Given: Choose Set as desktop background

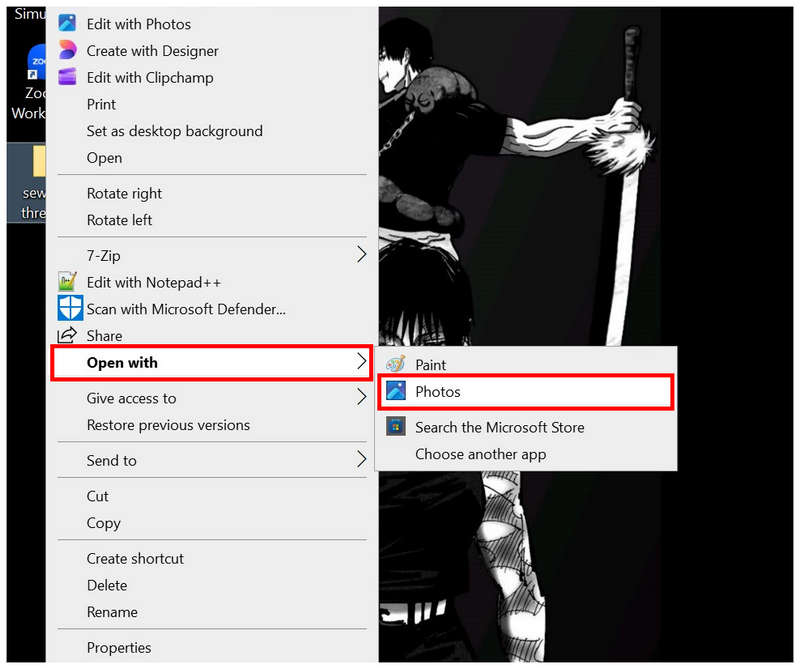Looking at the screenshot, I should tap(212, 131).
